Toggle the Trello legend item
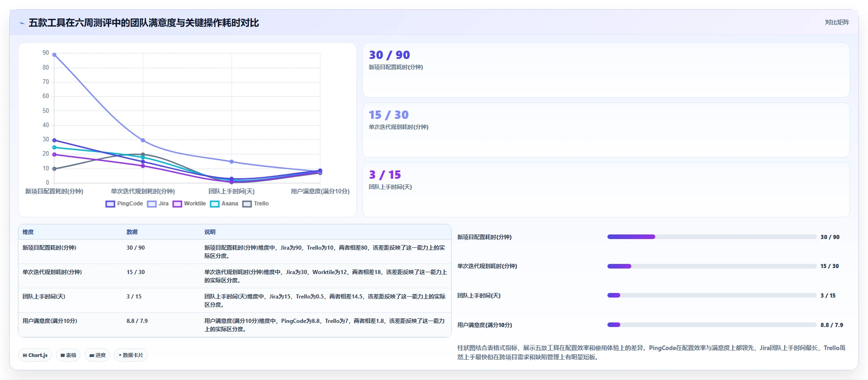868x380 pixels. tap(256, 204)
